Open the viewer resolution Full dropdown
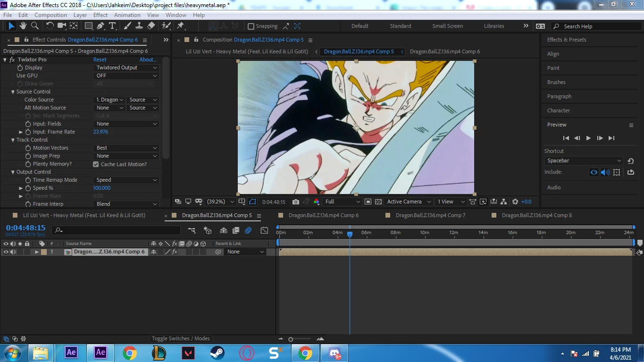The height and width of the screenshot is (362, 644). click(343, 202)
